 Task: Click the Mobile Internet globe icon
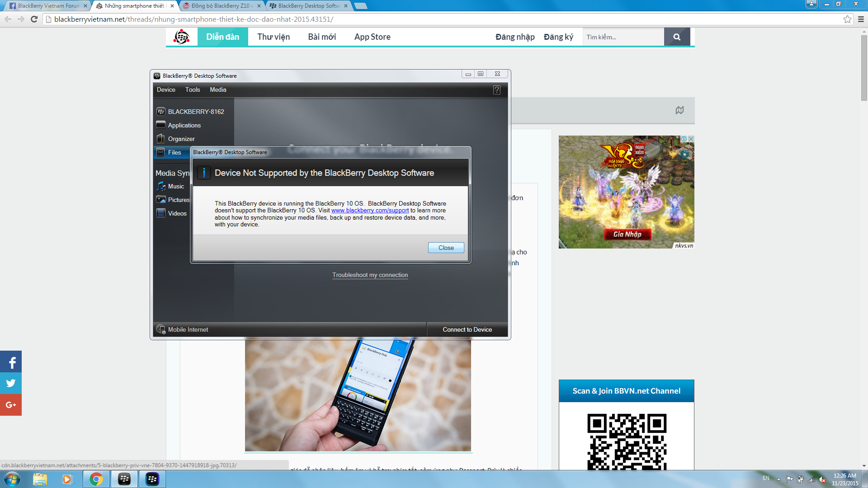(x=160, y=329)
